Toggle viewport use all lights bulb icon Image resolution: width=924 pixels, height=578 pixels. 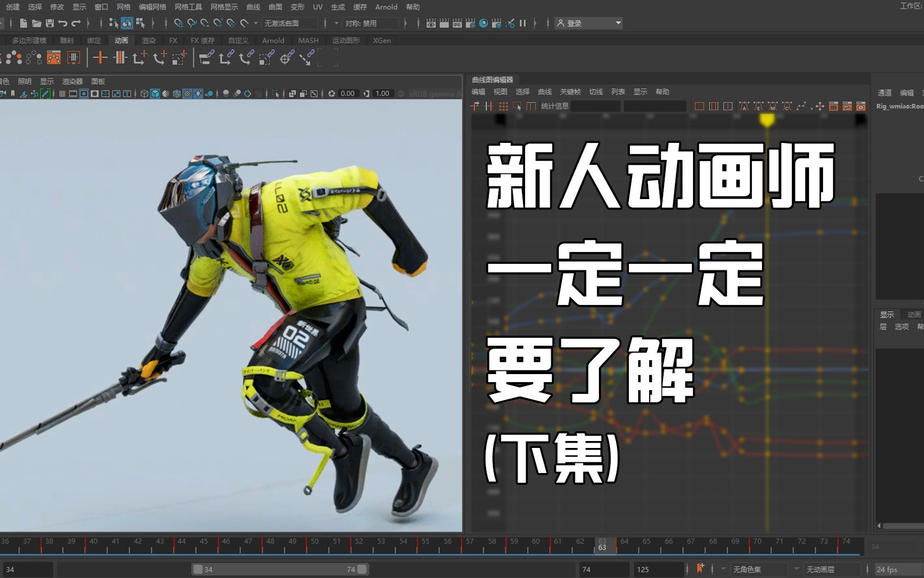click(198, 94)
